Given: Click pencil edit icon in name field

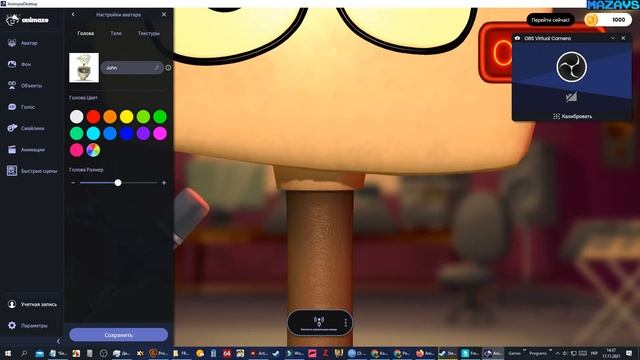Looking at the screenshot, I should [x=157, y=68].
